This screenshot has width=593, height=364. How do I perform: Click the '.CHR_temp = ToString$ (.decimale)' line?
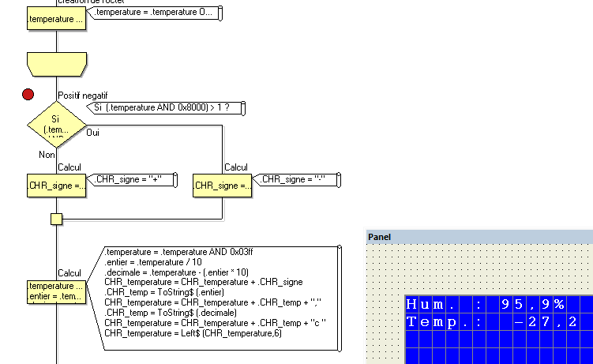coord(171,313)
